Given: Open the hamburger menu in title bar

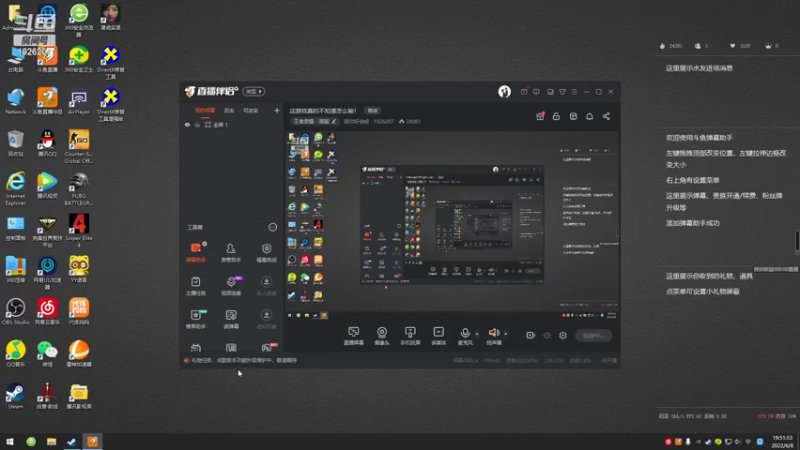Looking at the screenshot, I should [x=574, y=92].
